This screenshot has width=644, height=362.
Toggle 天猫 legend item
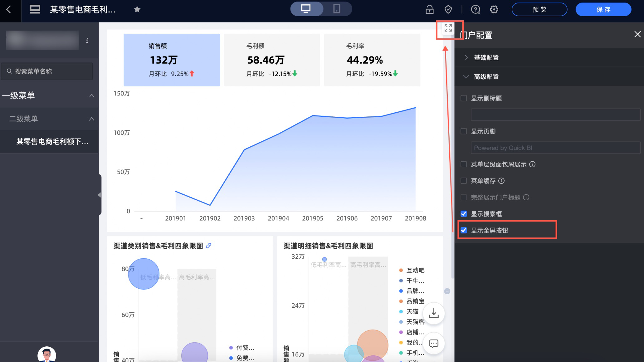click(x=409, y=311)
